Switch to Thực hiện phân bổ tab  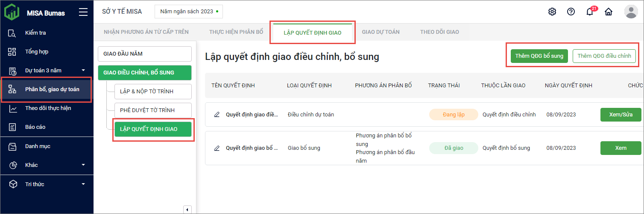click(236, 32)
